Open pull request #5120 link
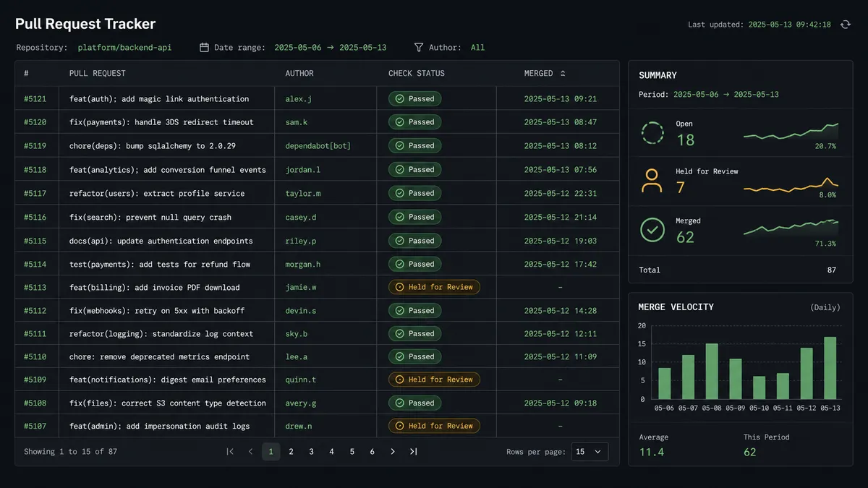Viewport: 868px width, 488px height. tap(35, 122)
